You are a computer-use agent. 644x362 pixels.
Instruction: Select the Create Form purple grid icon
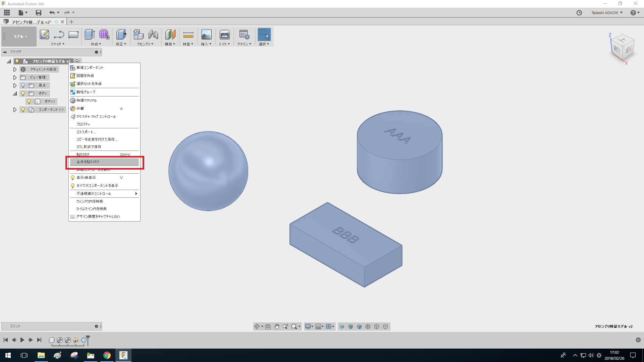tap(104, 35)
